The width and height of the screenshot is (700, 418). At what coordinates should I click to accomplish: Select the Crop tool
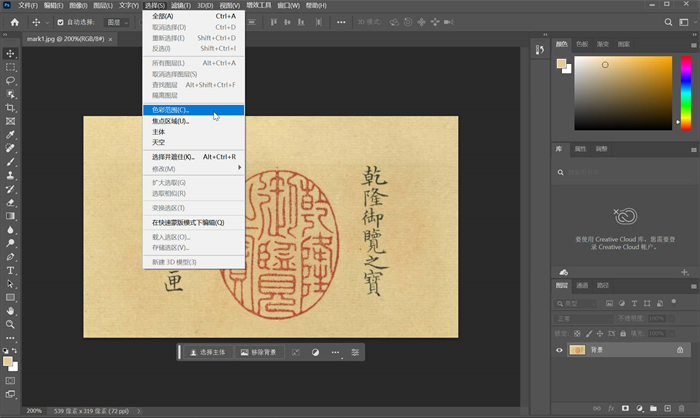pyautogui.click(x=11, y=107)
